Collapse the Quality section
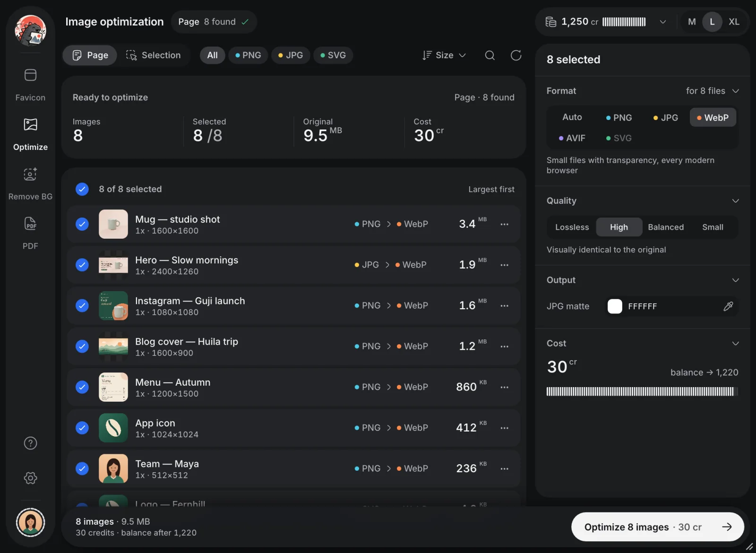The height and width of the screenshot is (553, 756). coord(735,201)
